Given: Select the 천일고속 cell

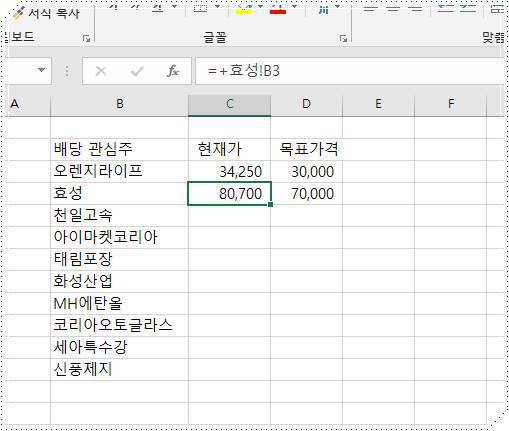Looking at the screenshot, I should 119,215.
